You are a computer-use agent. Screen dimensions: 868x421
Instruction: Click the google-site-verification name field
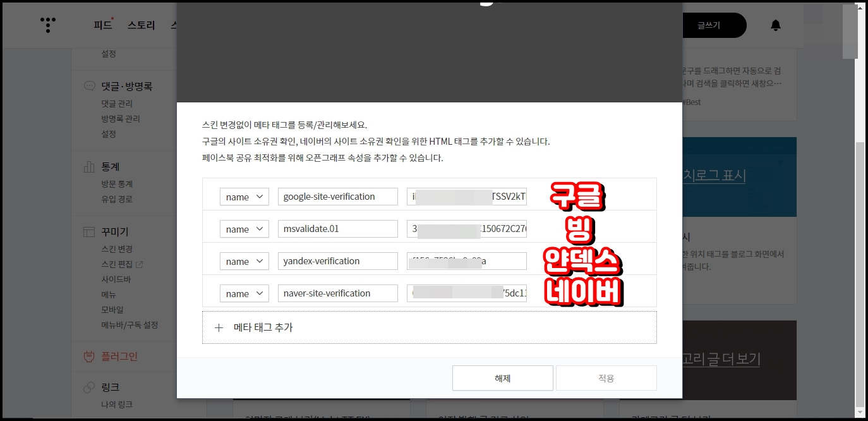point(338,197)
